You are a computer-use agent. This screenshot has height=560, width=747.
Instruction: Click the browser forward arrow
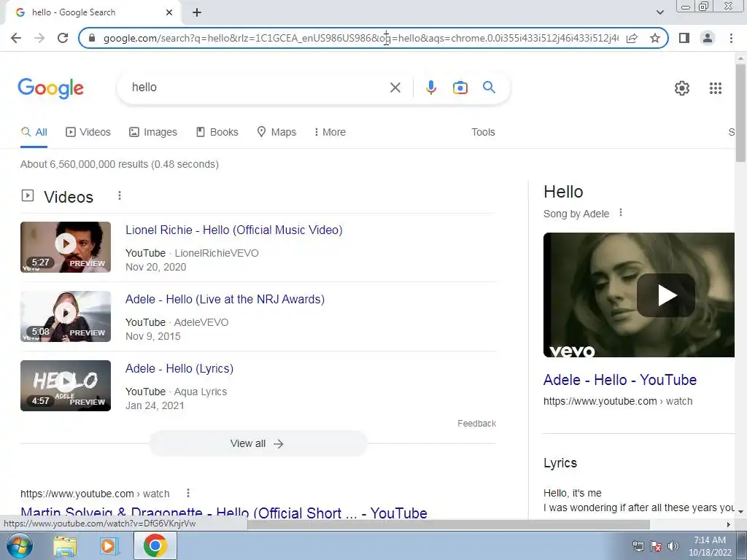click(x=39, y=38)
